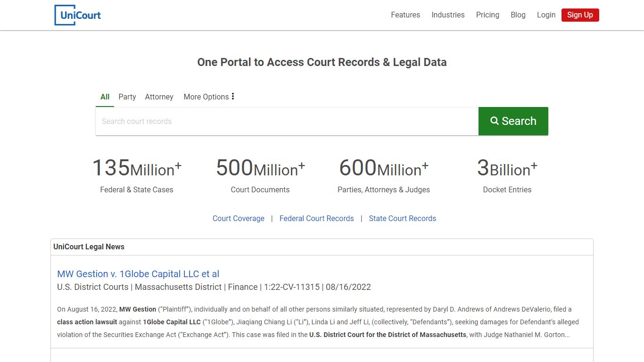Click the Massachusetts District case details line
Viewport: 644px width, 362px height.
click(214, 287)
